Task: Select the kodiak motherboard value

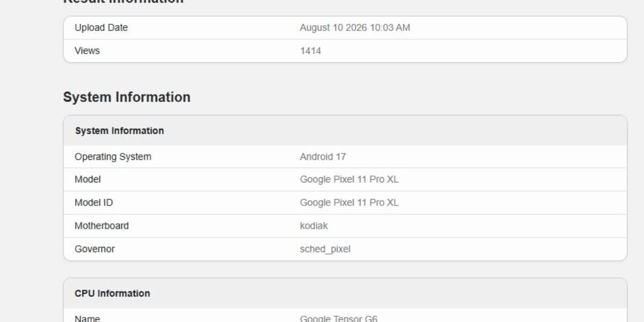Action: coord(314,226)
